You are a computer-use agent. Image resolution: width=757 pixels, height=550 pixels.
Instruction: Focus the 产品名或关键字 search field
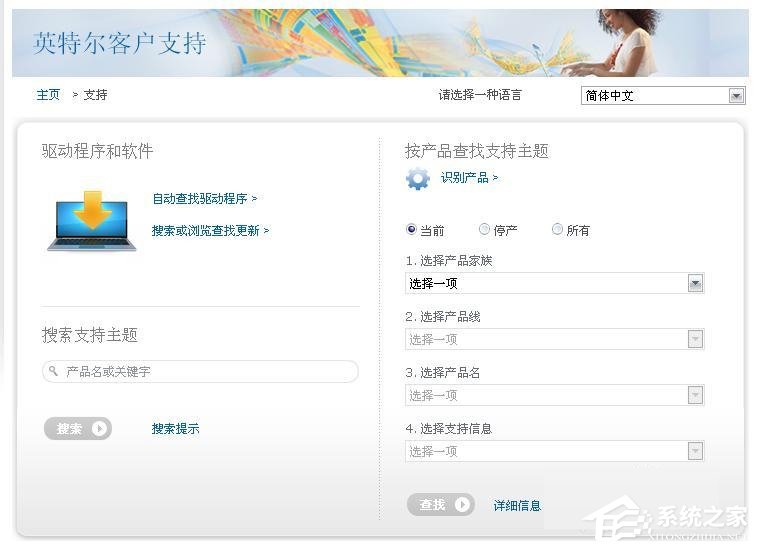(200, 371)
